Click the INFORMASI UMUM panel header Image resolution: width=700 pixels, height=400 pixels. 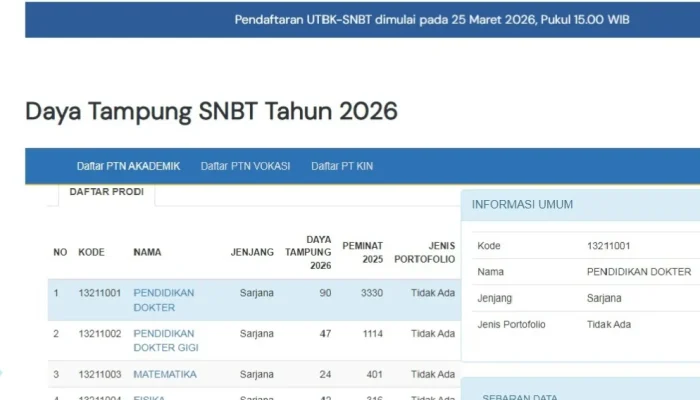point(580,205)
